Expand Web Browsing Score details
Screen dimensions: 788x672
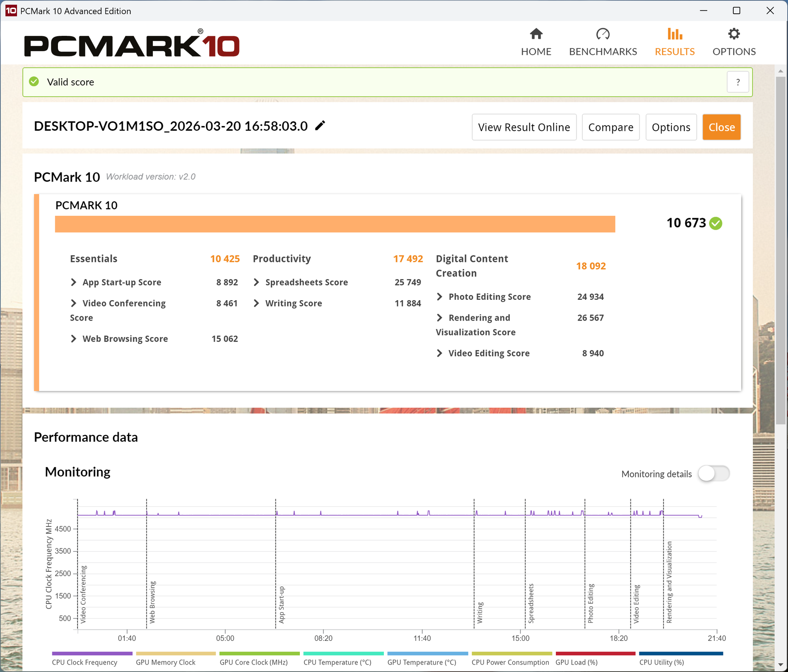coord(74,339)
